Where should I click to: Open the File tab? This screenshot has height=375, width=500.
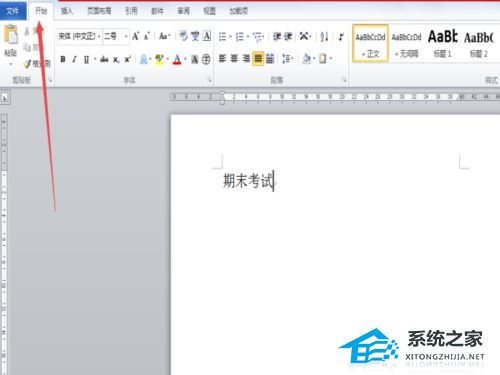(12, 11)
